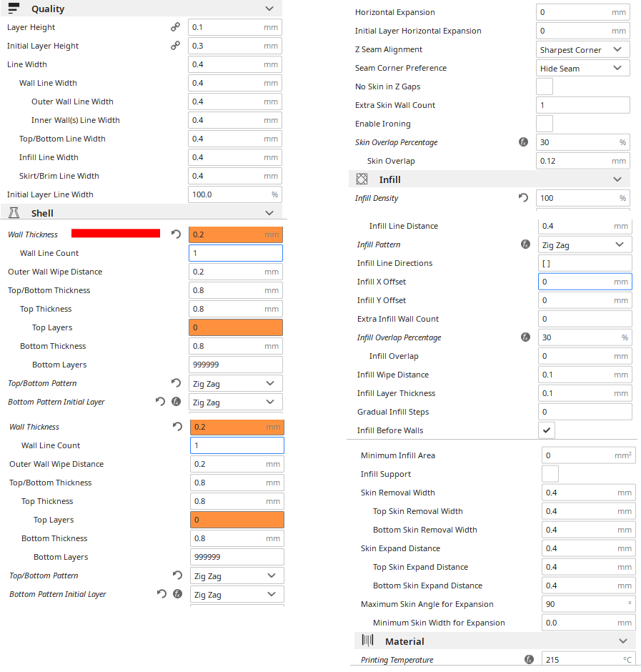
Task: Click the Shell section's icon
Action: 14,213
